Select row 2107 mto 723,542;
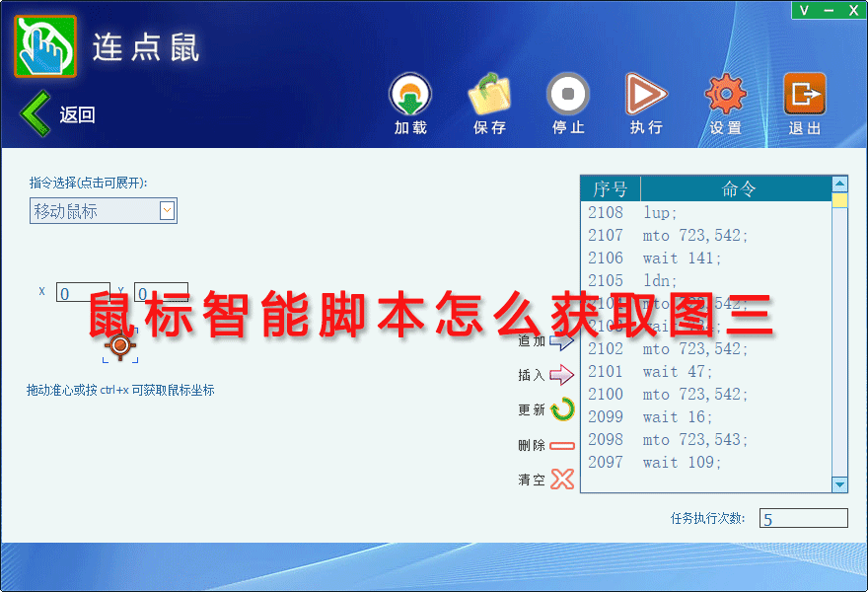Image resolution: width=868 pixels, height=592 pixels. click(x=706, y=236)
